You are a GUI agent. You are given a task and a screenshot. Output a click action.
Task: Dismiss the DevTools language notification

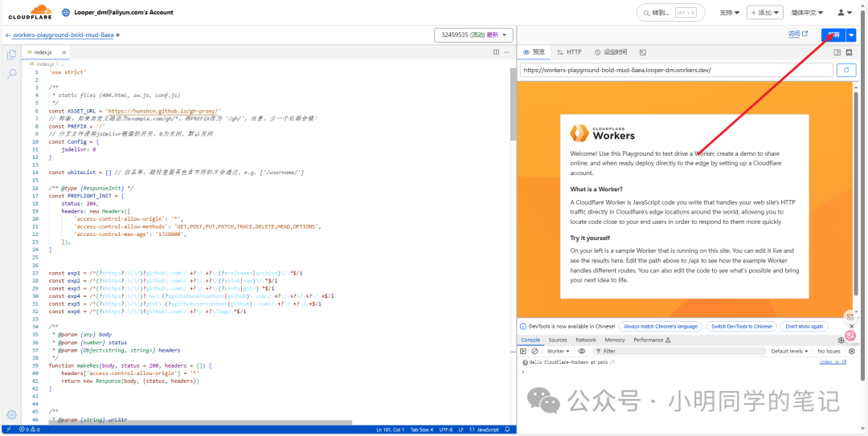pos(851,326)
